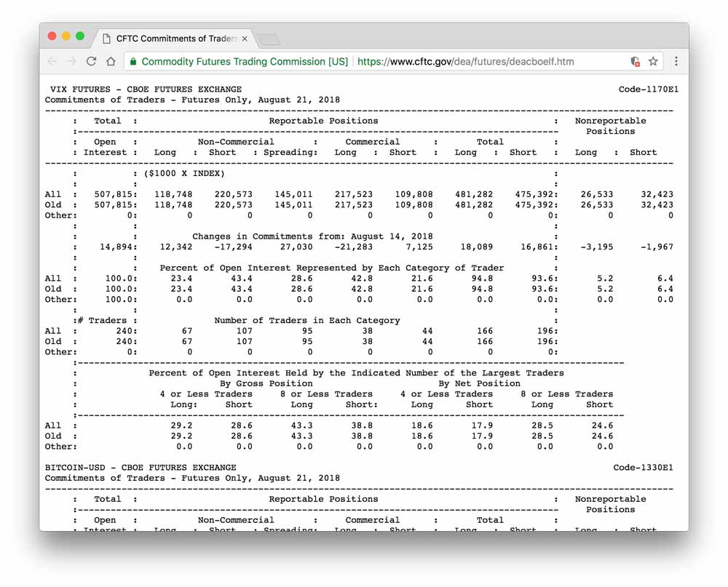Open the extension icon in the address bar

[635, 61]
